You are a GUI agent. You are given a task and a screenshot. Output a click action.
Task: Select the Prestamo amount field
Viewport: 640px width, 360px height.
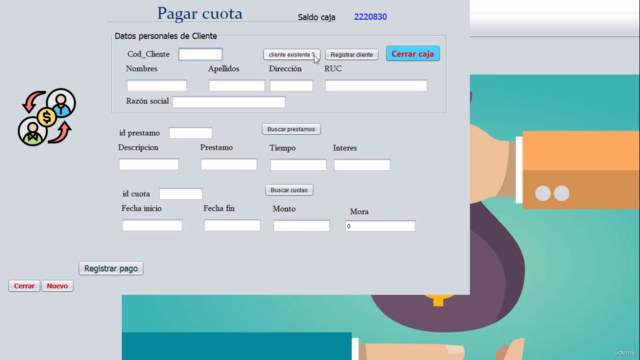[229, 164]
